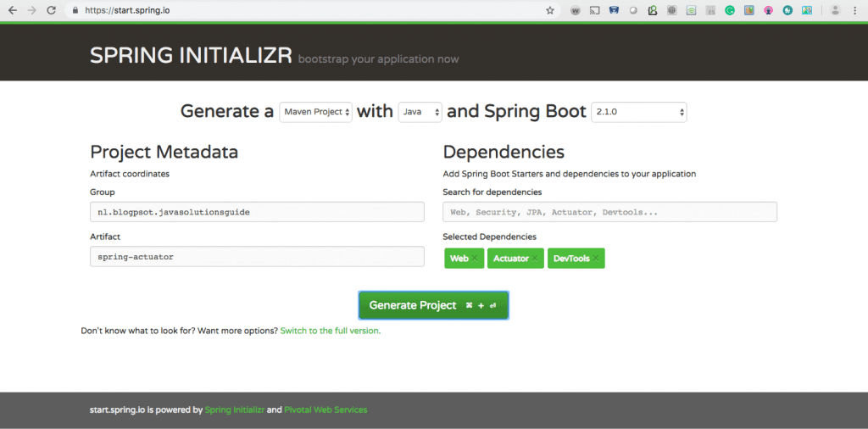
Task: Click the 'Group' field label
Action: tap(103, 192)
